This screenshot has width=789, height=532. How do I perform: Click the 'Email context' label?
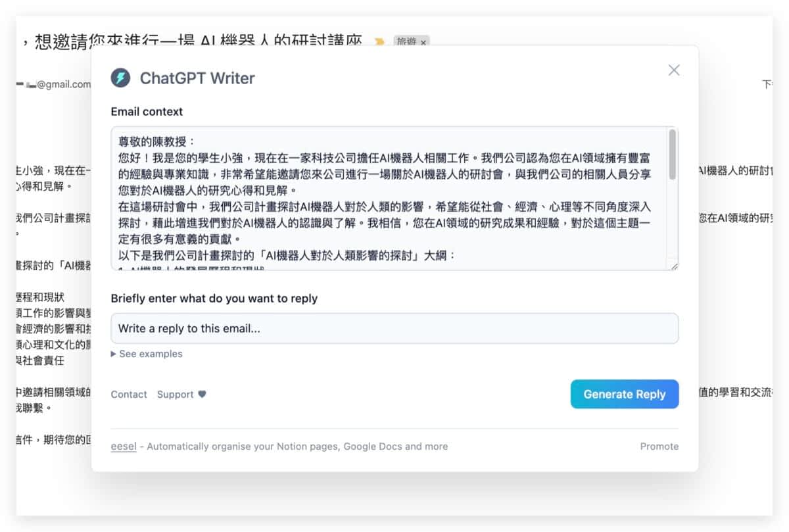coord(147,112)
